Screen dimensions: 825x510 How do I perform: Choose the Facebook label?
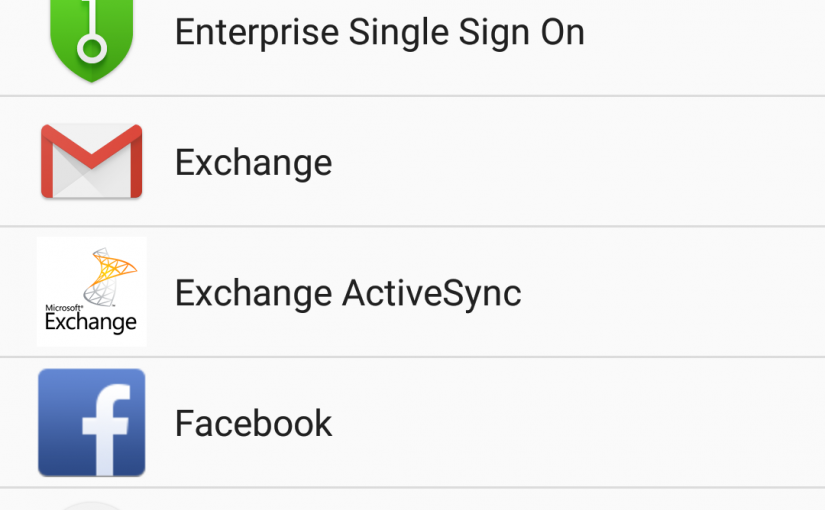tap(253, 423)
